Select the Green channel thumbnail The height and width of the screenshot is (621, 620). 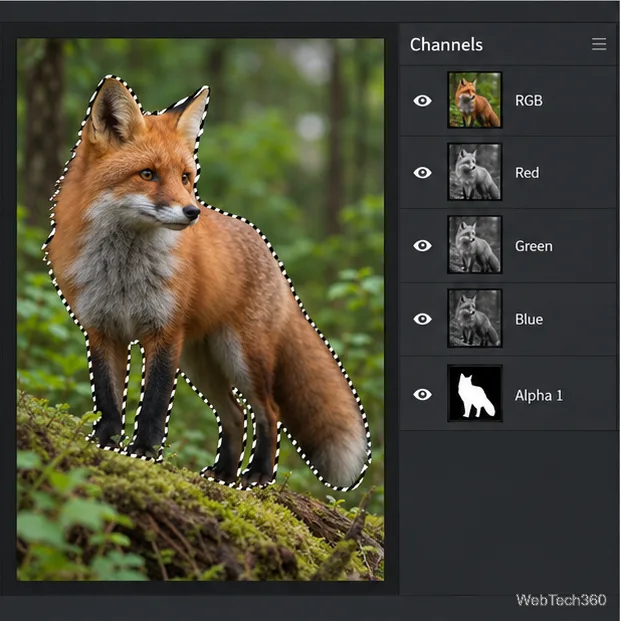click(x=475, y=245)
